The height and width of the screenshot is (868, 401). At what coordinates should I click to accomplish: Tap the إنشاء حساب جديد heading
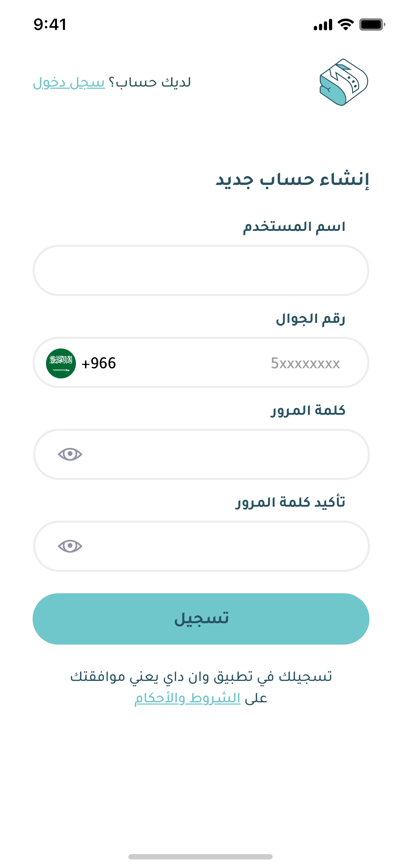[x=292, y=180]
